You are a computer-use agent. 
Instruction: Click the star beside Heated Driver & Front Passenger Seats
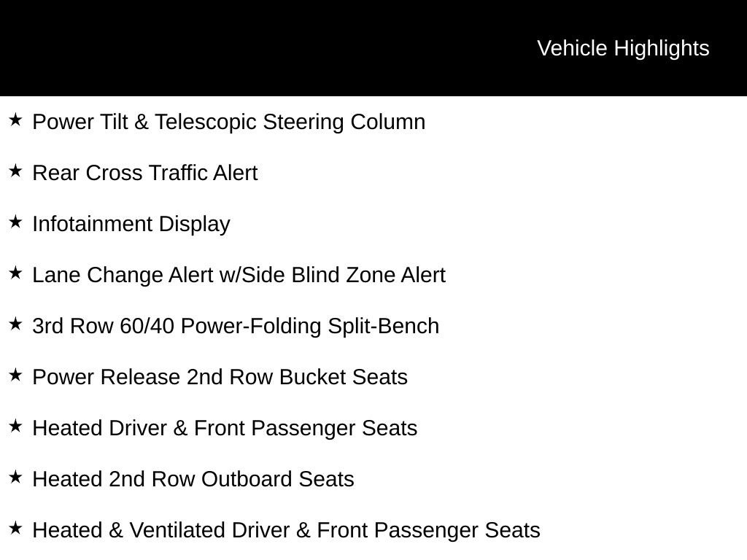tap(15, 426)
